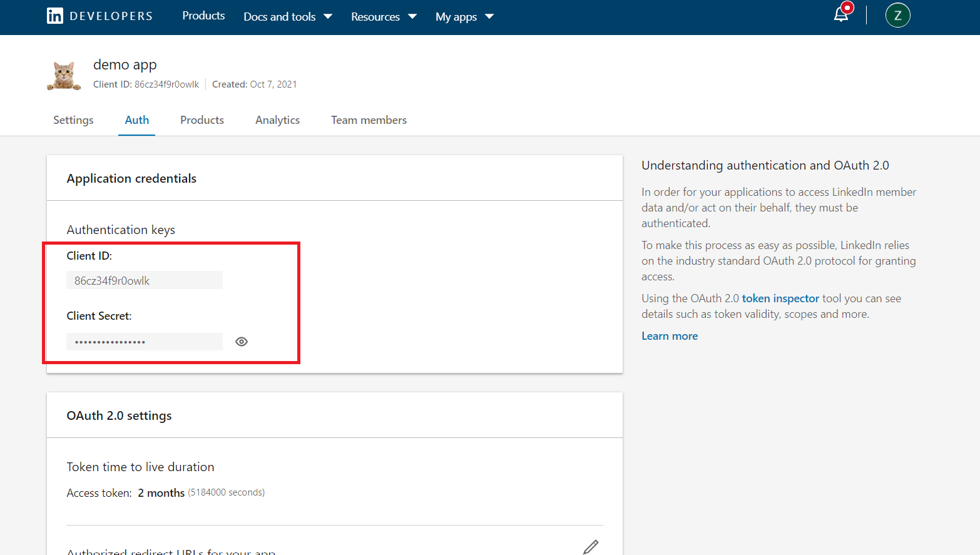The image size is (980, 555).
Task: Open the Team members tab
Action: (x=369, y=120)
